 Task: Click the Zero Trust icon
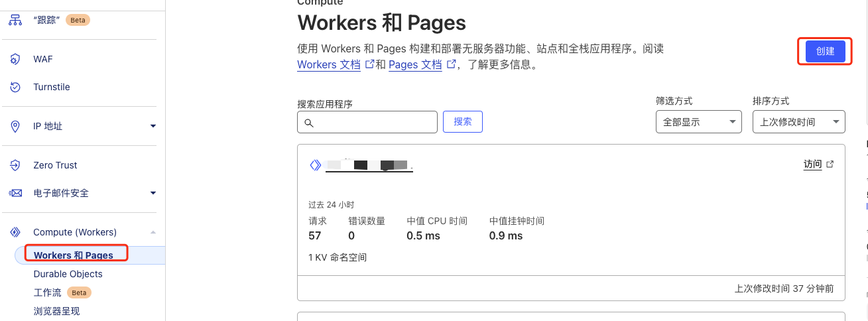(15, 165)
